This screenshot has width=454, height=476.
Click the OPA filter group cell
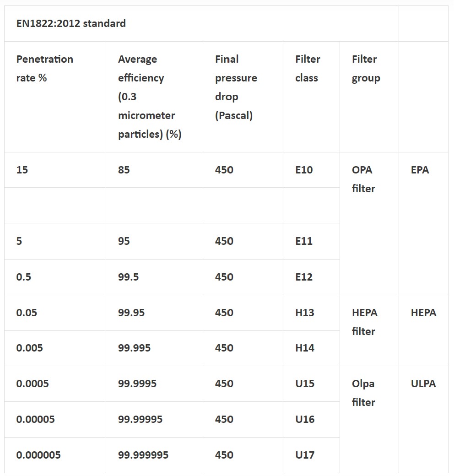363,179
